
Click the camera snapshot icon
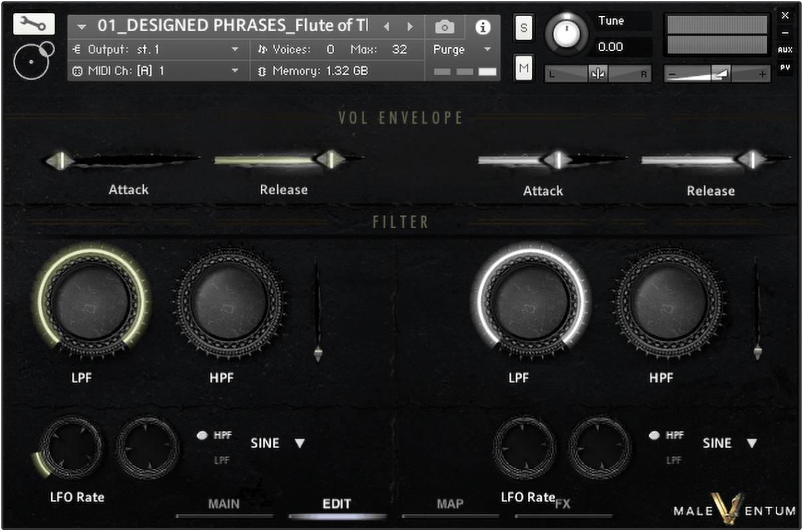tap(444, 27)
